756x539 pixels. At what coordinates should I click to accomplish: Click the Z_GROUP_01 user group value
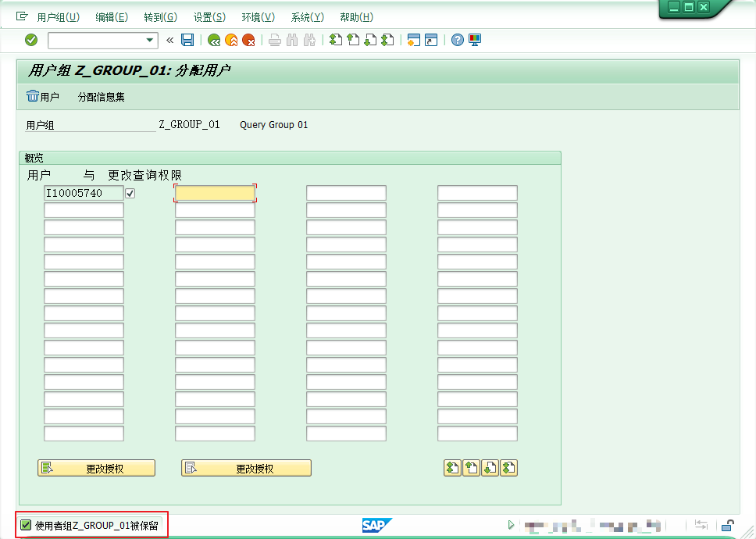coord(190,124)
